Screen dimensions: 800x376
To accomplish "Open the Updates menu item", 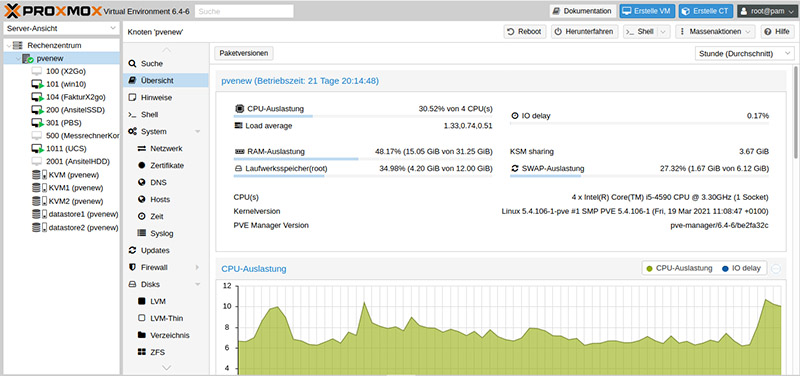I will [165, 250].
